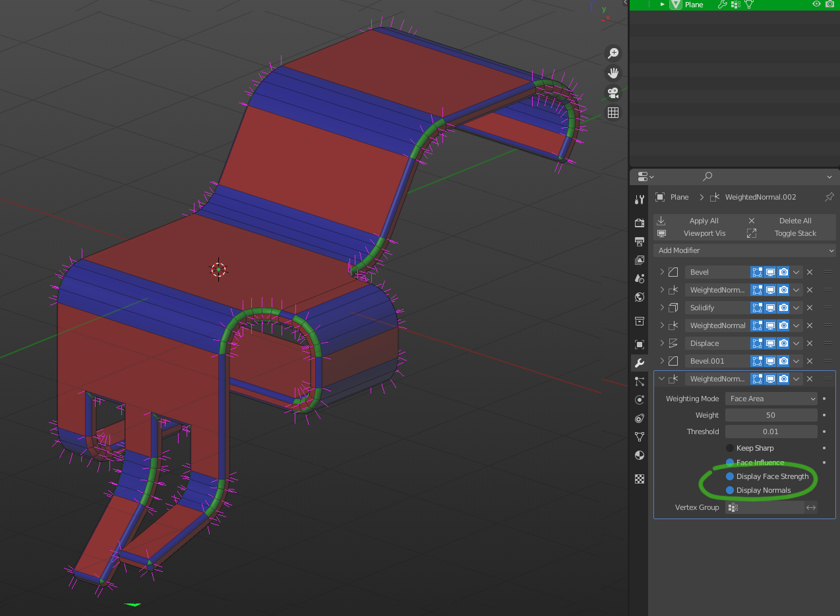Remove the Solidify modifier with its X
The height and width of the screenshot is (616, 840).
(x=810, y=308)
